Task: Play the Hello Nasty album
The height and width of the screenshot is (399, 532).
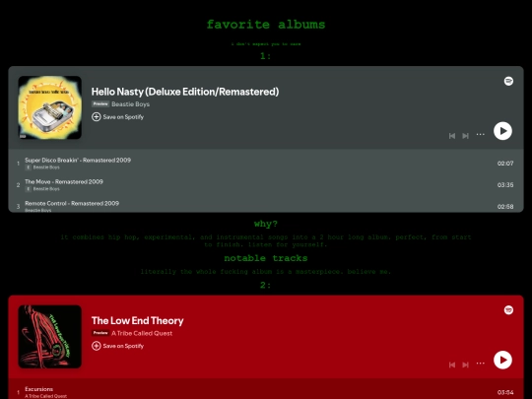Action: click(x=502, y=131)
